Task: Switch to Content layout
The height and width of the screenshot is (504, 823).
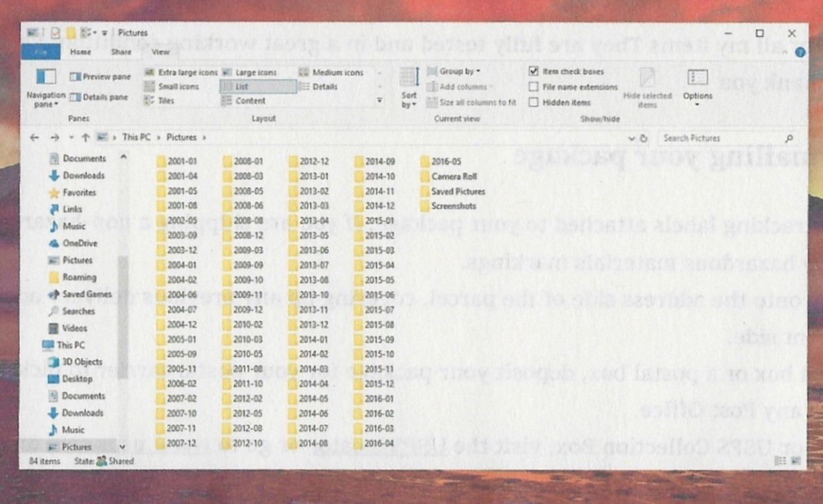Action: coord(243,101)
